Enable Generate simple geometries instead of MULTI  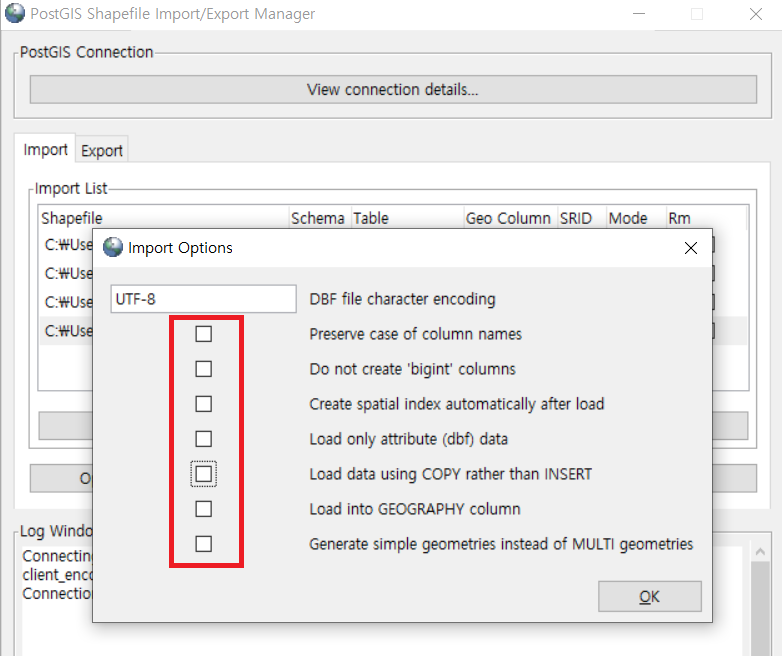(203, 544)
